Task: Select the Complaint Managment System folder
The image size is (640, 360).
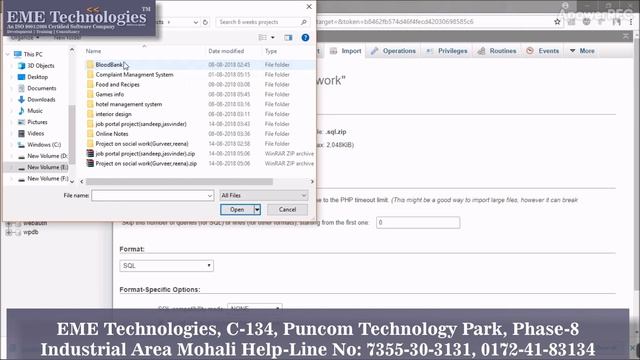Action: [x=134, y=75]
